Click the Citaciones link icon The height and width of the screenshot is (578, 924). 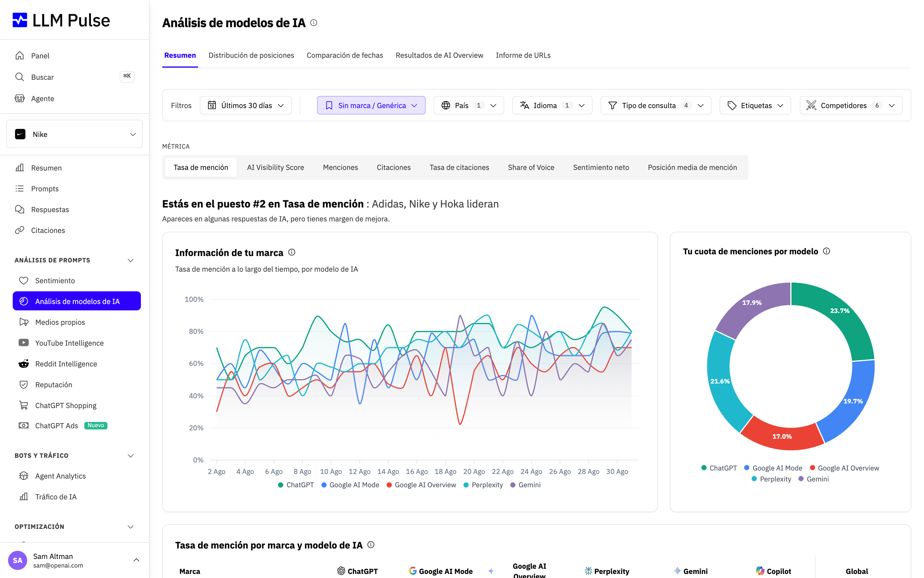pyautogui.click(x=19, y=230)
